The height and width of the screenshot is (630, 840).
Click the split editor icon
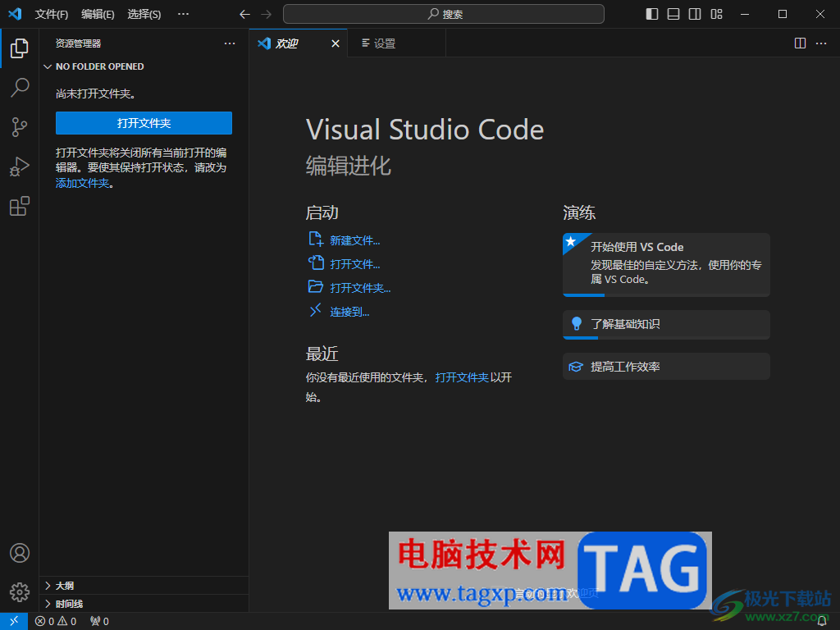(x=800, y=43)
